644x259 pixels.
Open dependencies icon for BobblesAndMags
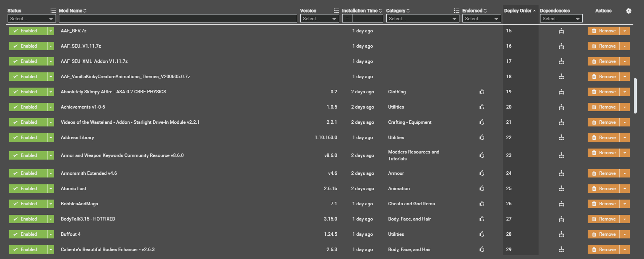(x=561, y=204)
